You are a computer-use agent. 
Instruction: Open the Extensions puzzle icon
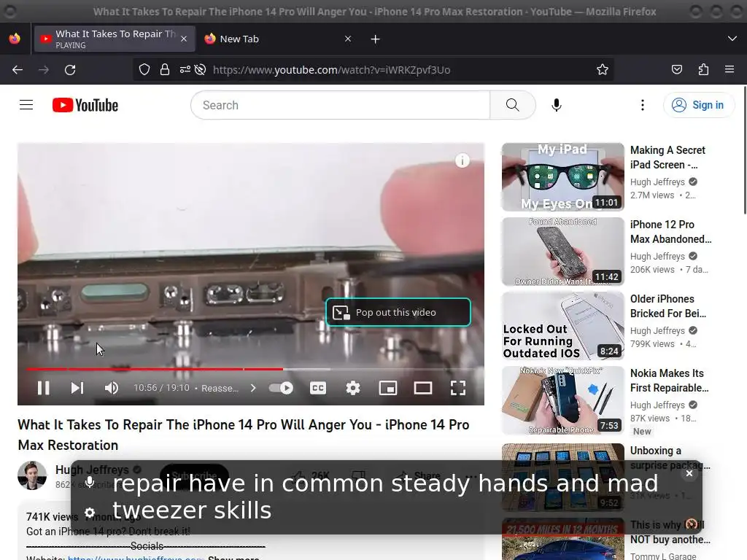(x=703, y=69)
